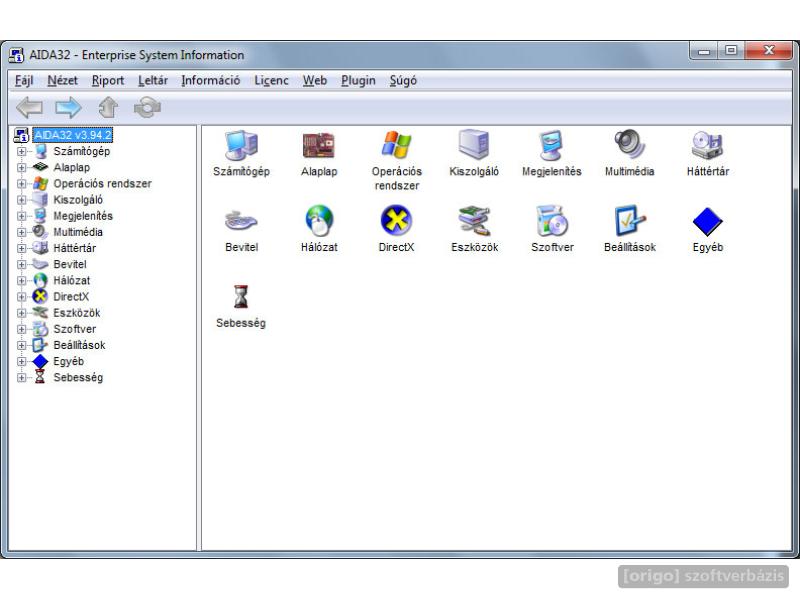The image size is (800, 600).
Task: Select the AIDA32 v3.94.2 root tree item
Action: (x=72, y=135)
